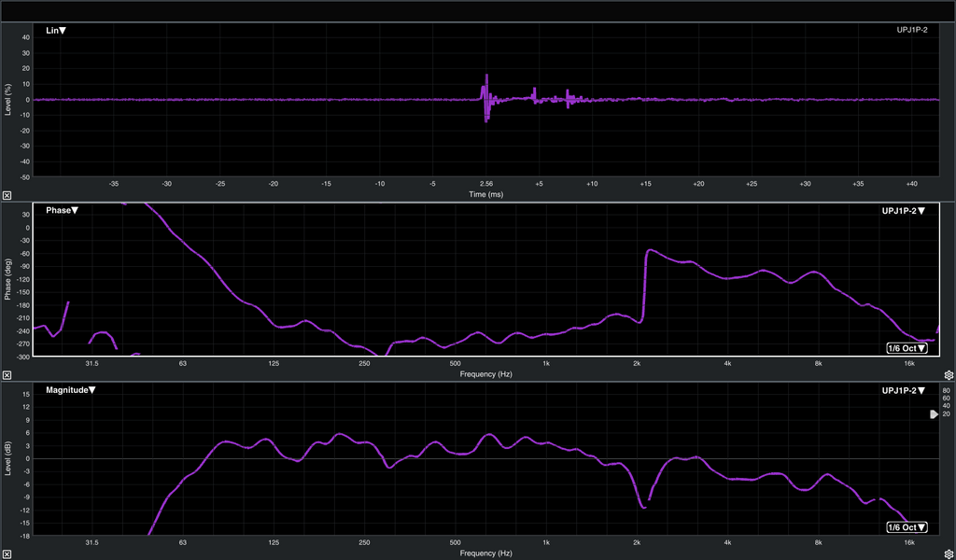The image size is (956, 560).
Task: Click the 2.56 ms time marker
Action: (485, 184)
